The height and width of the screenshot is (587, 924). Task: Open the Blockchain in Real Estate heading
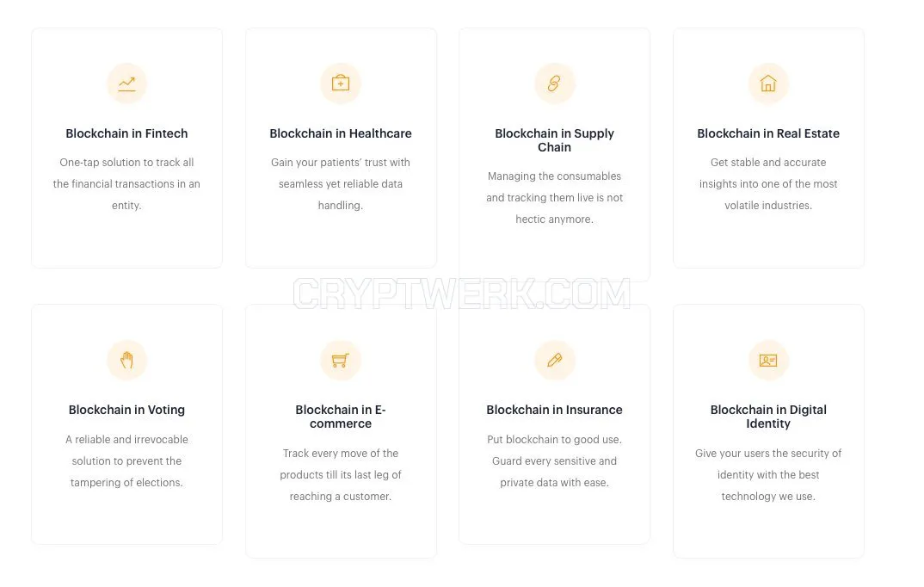click(x=768, y=133)
